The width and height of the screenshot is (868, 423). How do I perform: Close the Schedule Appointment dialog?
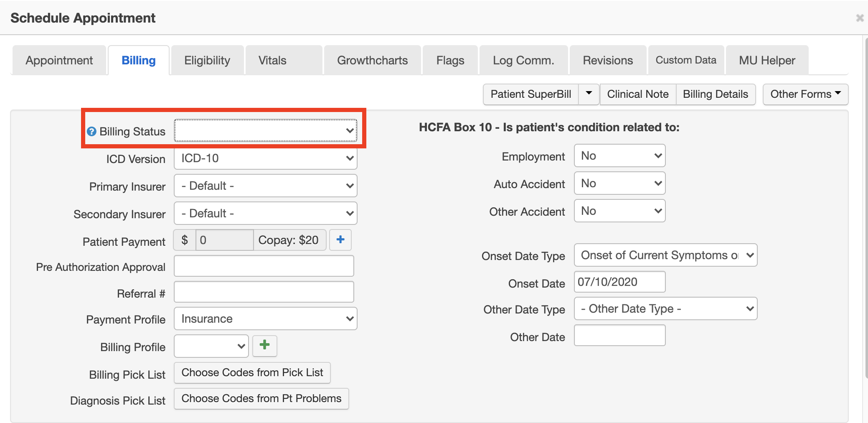tap(860, 18)
